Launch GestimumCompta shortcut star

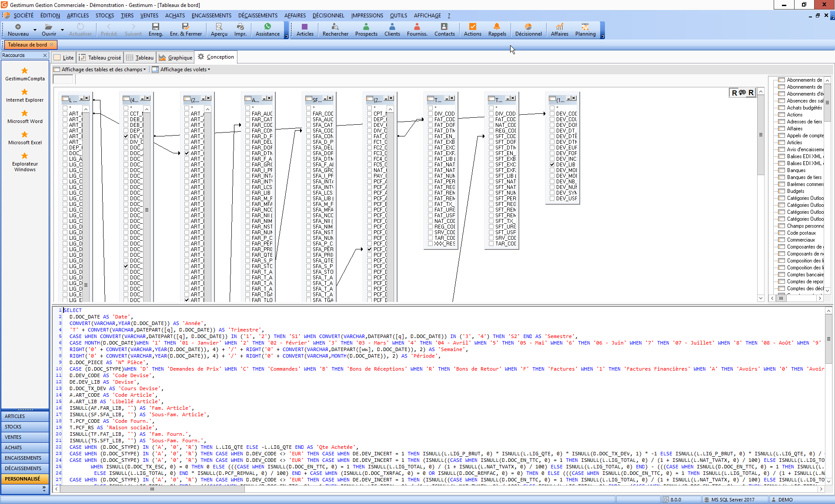(25, 70)
